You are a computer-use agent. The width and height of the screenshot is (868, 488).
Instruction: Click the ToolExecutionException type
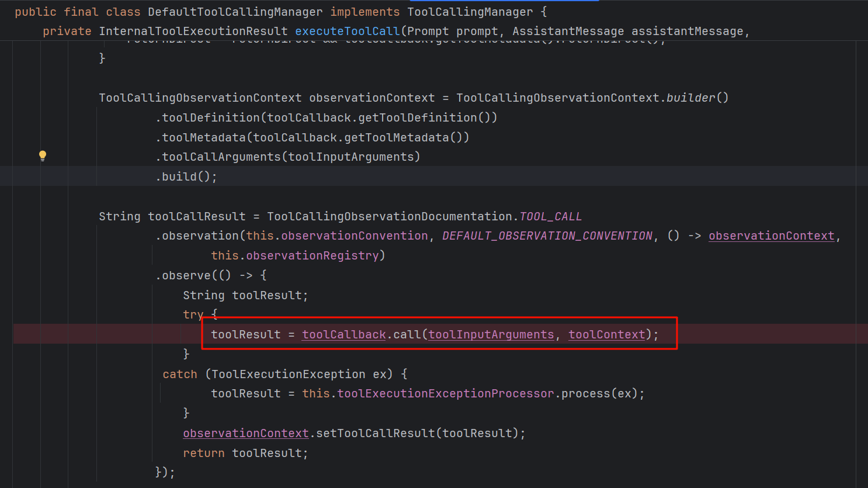pos(289,374)
